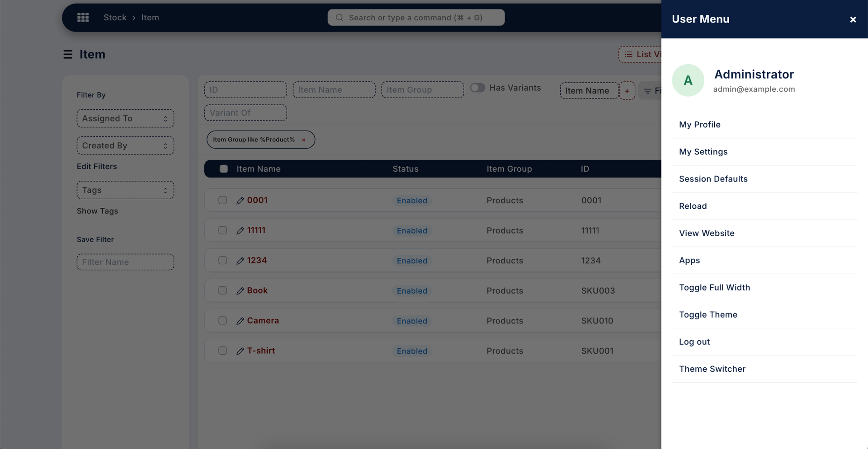Click the List View icon button
The height and width of the screenshot is (449, 868).
[x=640, y=55]
